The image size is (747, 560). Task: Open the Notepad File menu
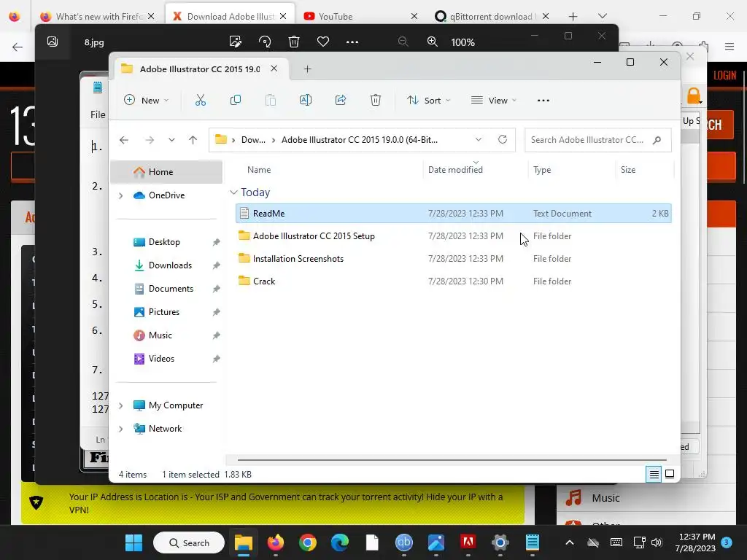pos(98,114)
